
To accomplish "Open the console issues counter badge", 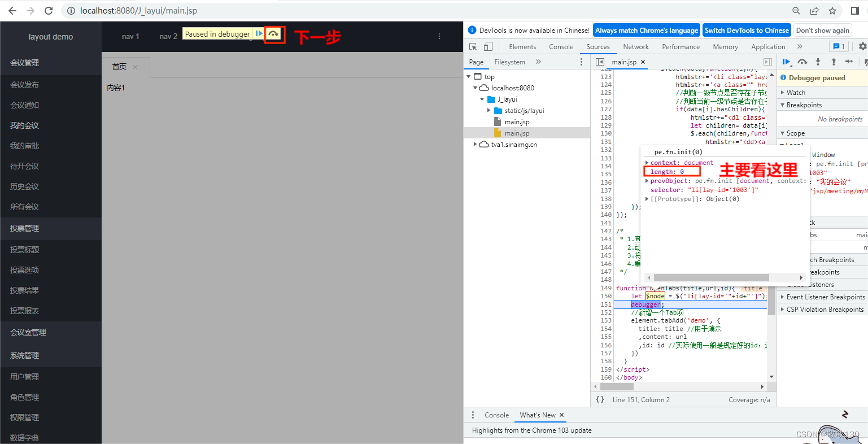I will click(839, 46).
